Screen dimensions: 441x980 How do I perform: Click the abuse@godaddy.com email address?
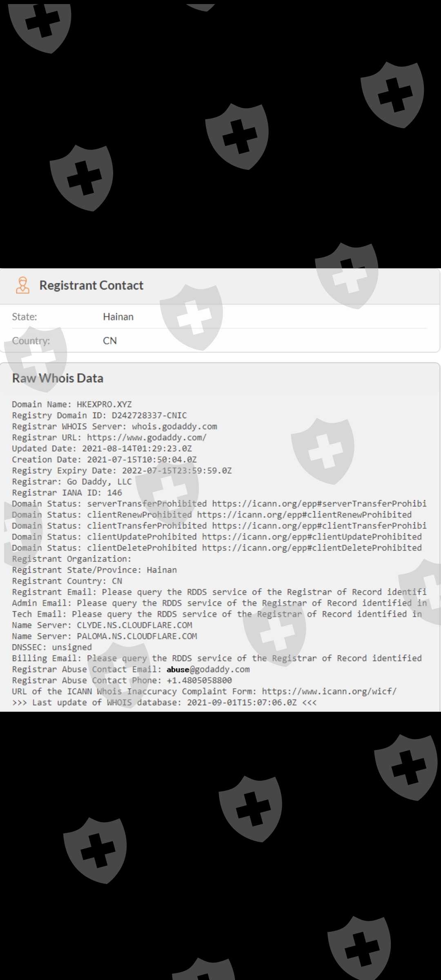[x=208, y=669]
